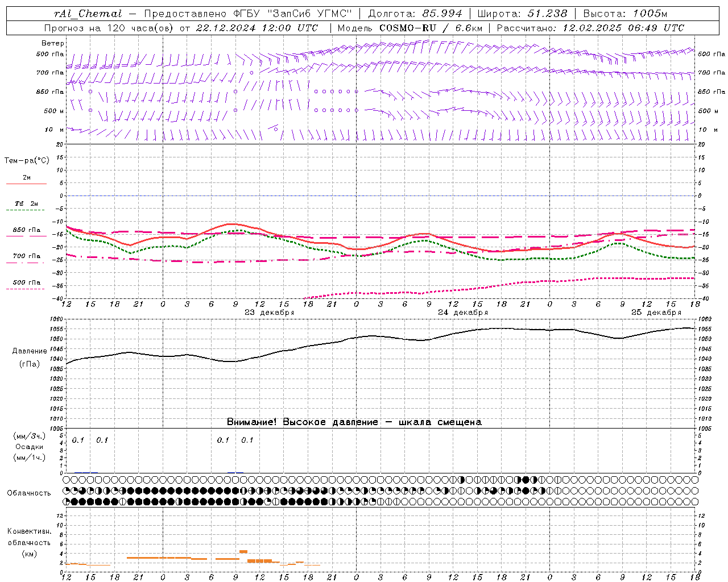Viewport: 728px width, 582px height.
Task: Click the Конвективн. convective cloud label
Action: [x=29, y=531]
